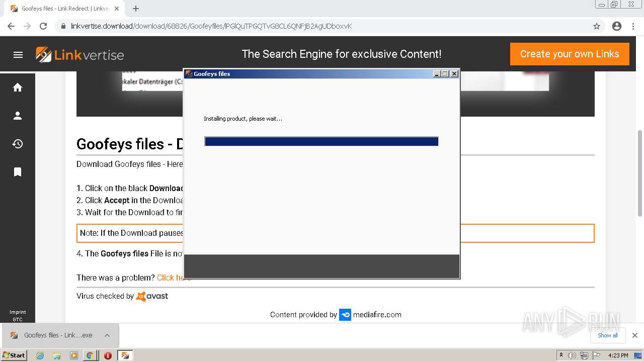Image resolution: width=644 pixels, height=362 pixels.
Task: Close the Goofeys files browser tab
Action: coord(117,9)
